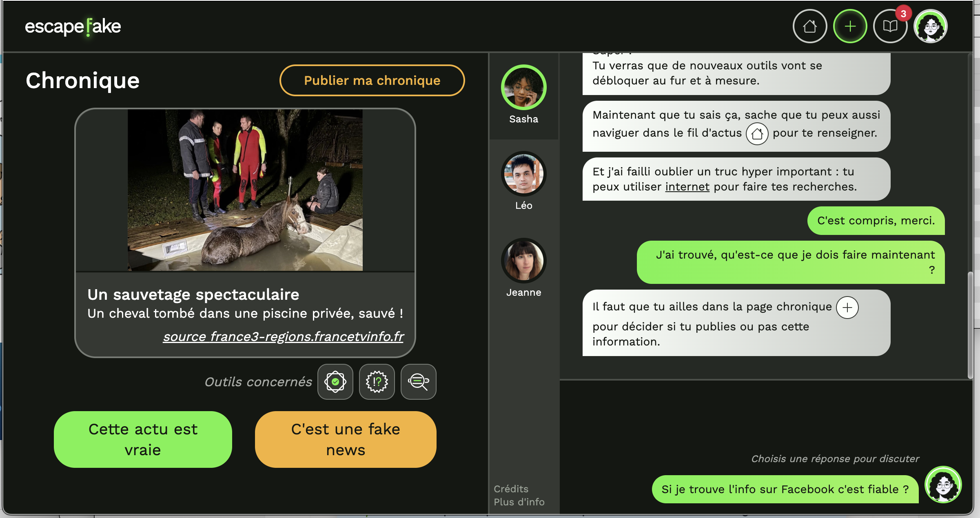Open Sasha's conversation

tap(523, 95)
